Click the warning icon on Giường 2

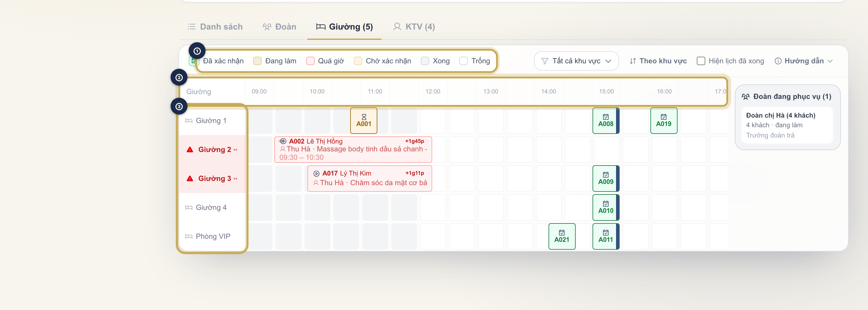point(190,150)
